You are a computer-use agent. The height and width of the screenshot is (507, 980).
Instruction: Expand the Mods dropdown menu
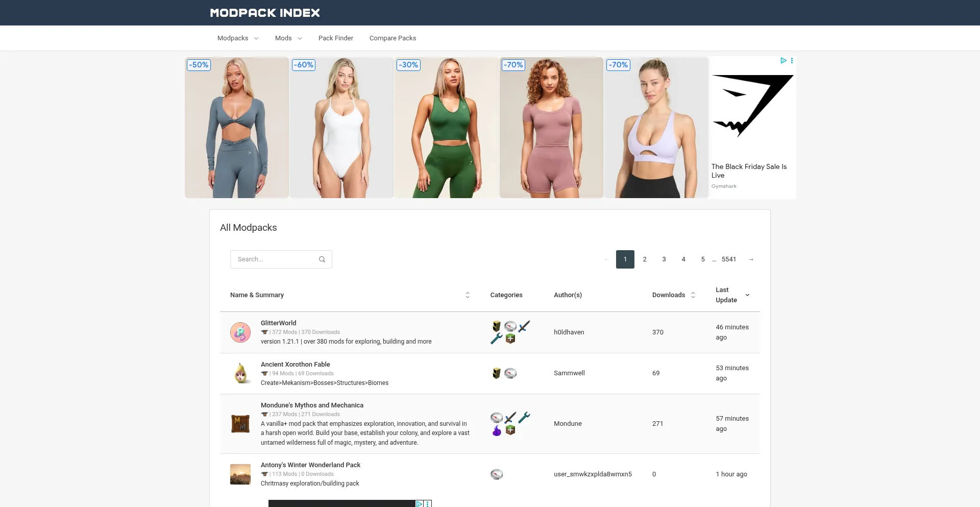pos(288,38)
